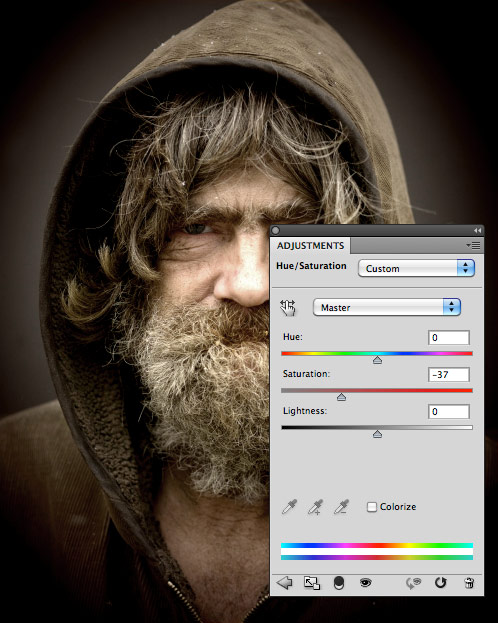Click the Lightness value input field
Screen dimensions: 498x623
click(449, 411)
